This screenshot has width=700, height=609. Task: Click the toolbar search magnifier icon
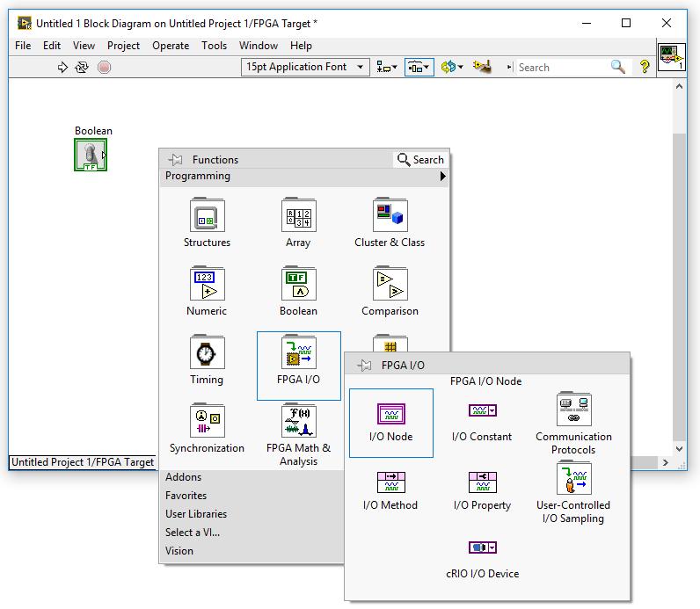(618, 67)
